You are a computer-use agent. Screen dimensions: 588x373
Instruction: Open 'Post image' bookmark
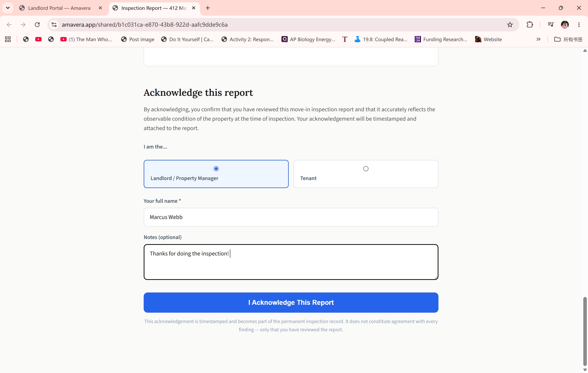(138, 39)
